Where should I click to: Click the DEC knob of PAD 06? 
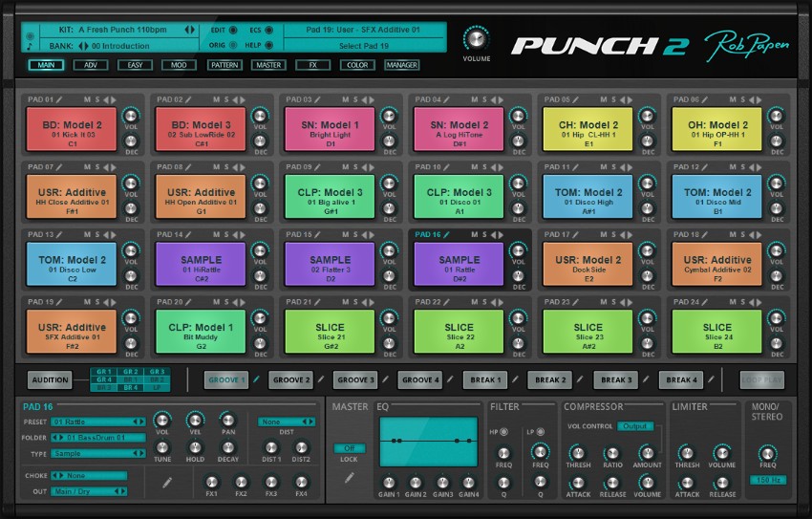776,141
